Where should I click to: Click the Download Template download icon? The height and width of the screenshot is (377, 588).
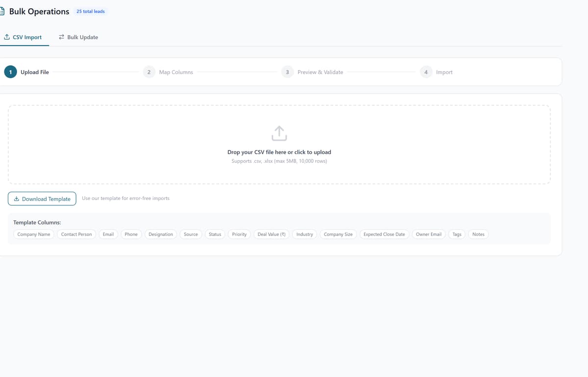17,199
